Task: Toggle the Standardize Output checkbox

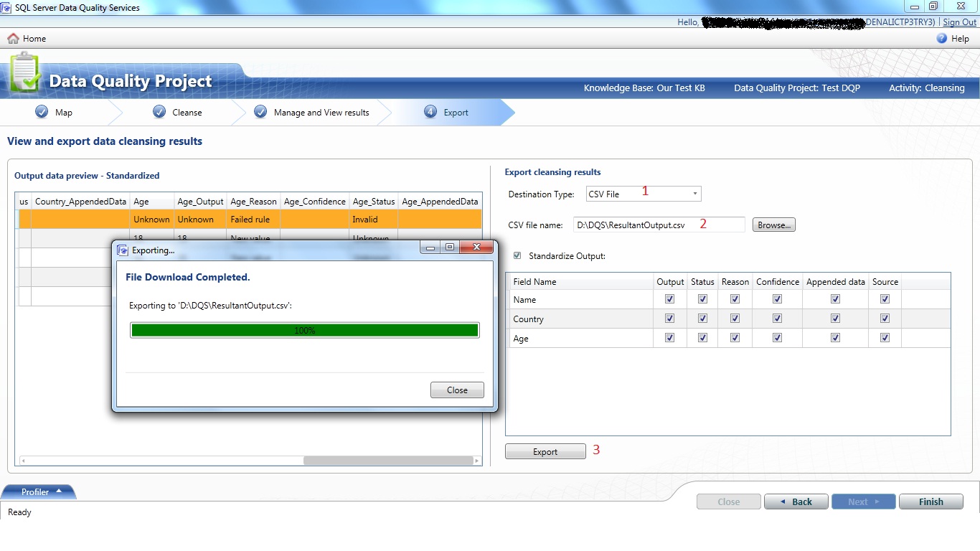Action: click(517, 255)
